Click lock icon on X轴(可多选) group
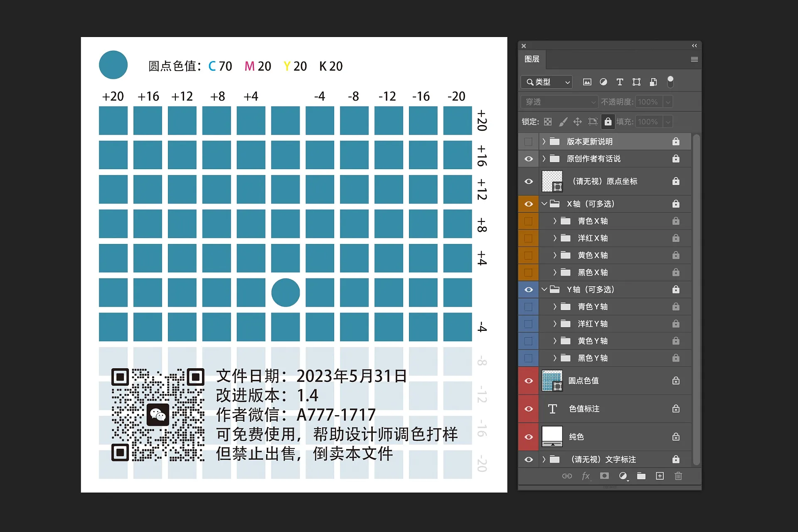 point(676,204)
